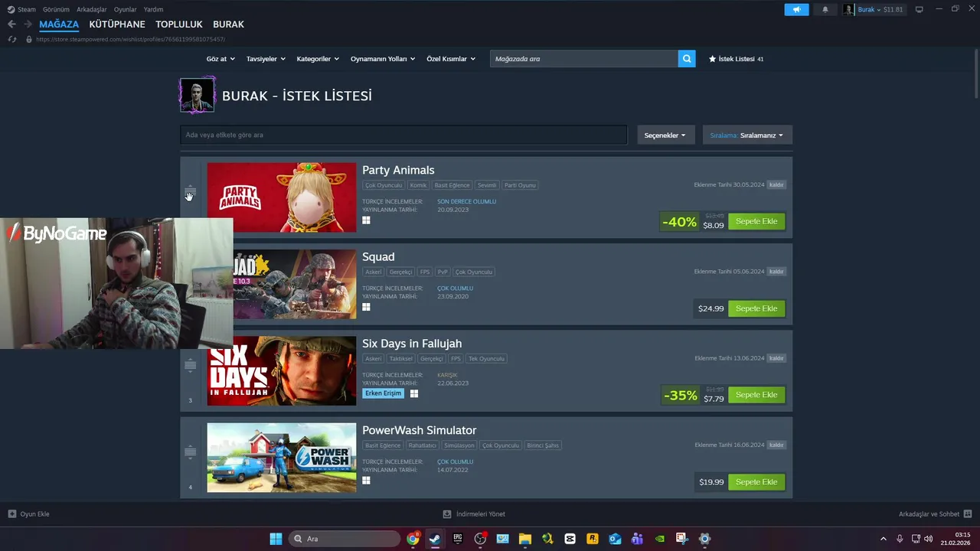Image resolution: width=980 pixels, height=551 pixels.
Task: Grab the Six Days in Fallujah reorder handle
Action: 190,365
